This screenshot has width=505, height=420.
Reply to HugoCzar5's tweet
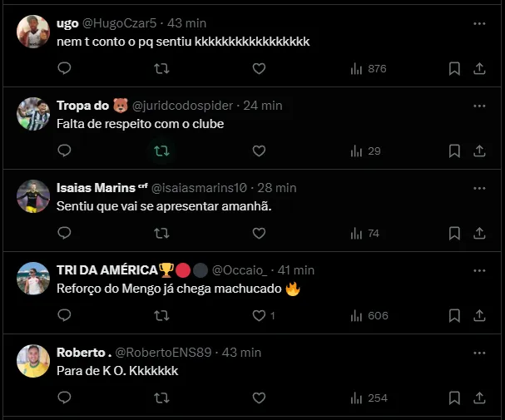click(x=65, y=69)
